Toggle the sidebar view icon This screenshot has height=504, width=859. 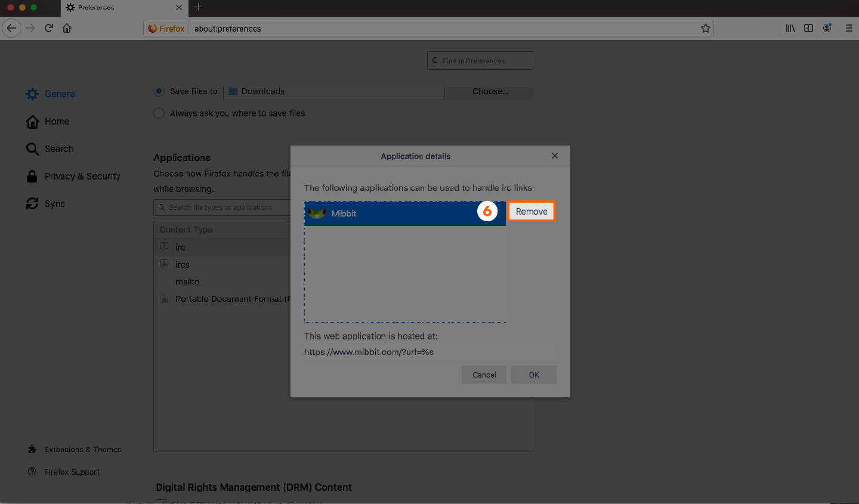[x=808, y=28]
